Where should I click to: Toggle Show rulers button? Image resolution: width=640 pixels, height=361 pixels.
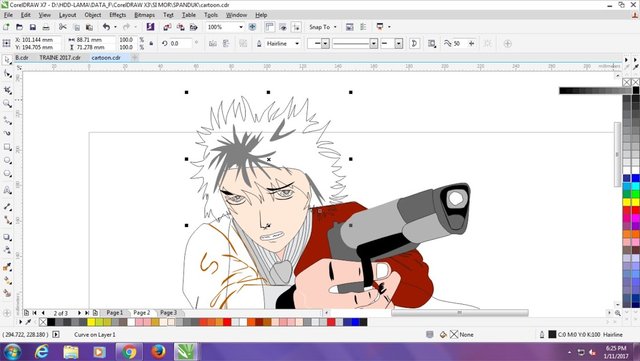click(x=269, y=27)
